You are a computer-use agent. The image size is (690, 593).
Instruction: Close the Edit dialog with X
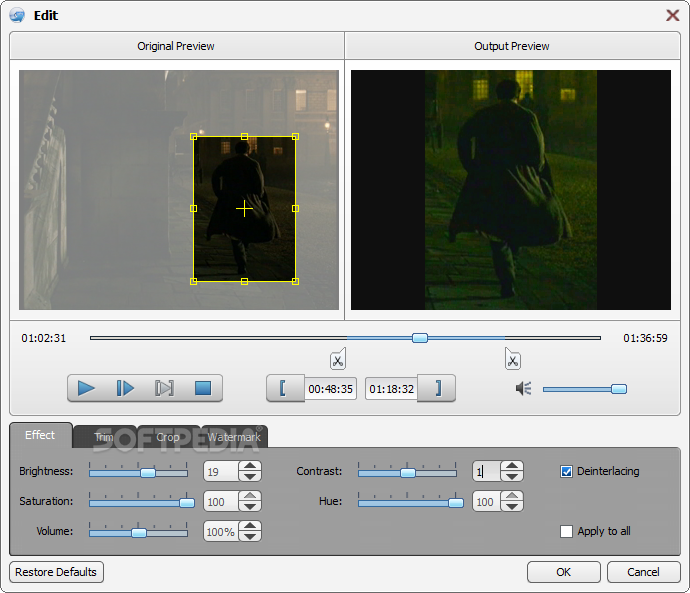tap(672, 15)
